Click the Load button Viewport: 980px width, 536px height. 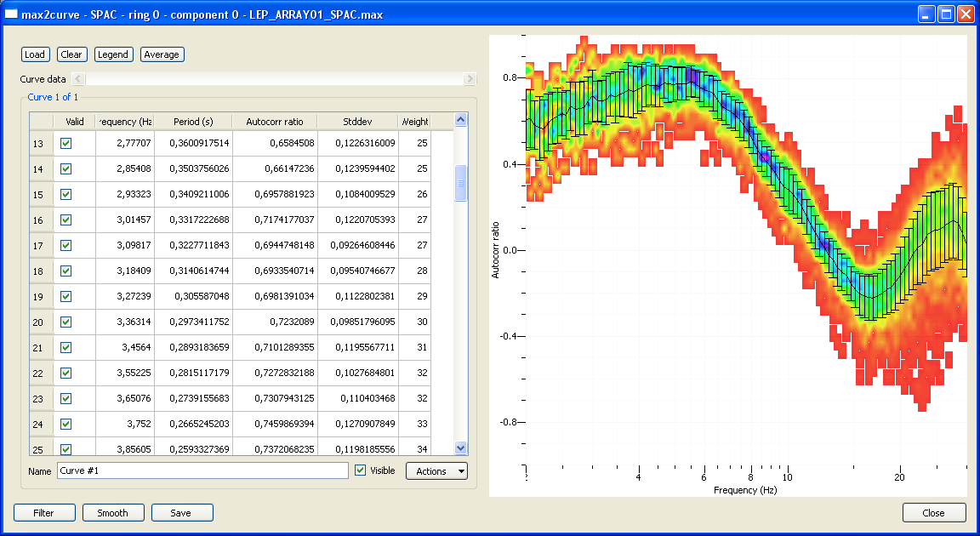(x=35, y=54)
